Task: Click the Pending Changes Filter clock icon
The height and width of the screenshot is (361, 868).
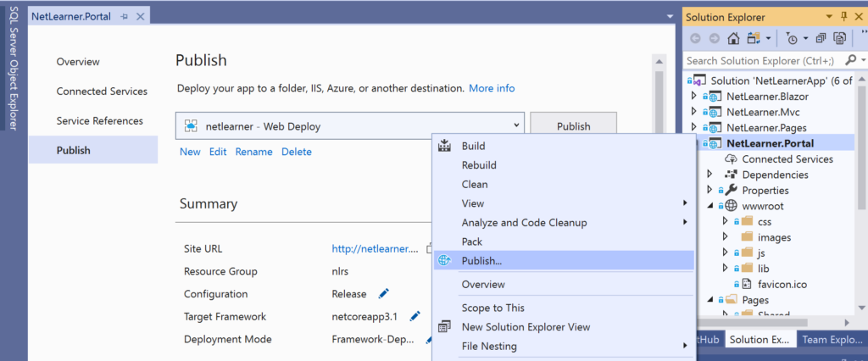Action: click(793, 39)
